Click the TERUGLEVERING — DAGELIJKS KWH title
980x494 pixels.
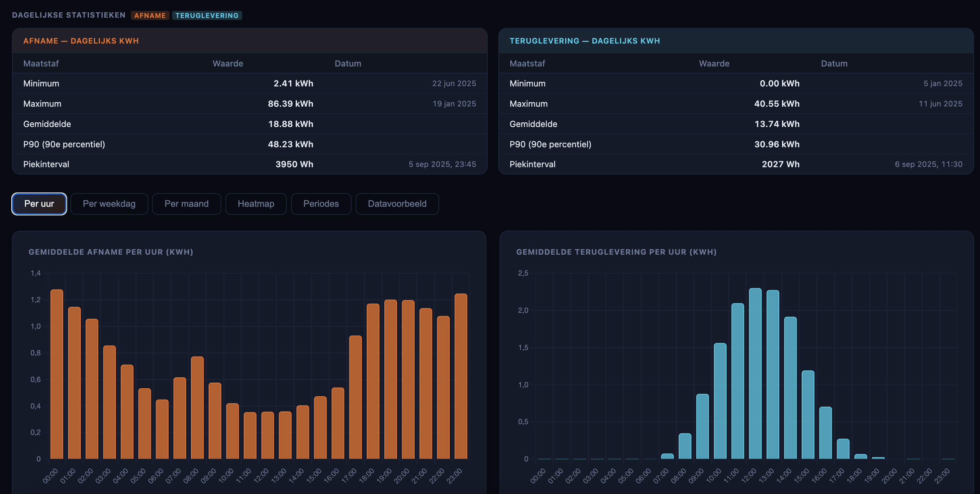coord(585,41)
